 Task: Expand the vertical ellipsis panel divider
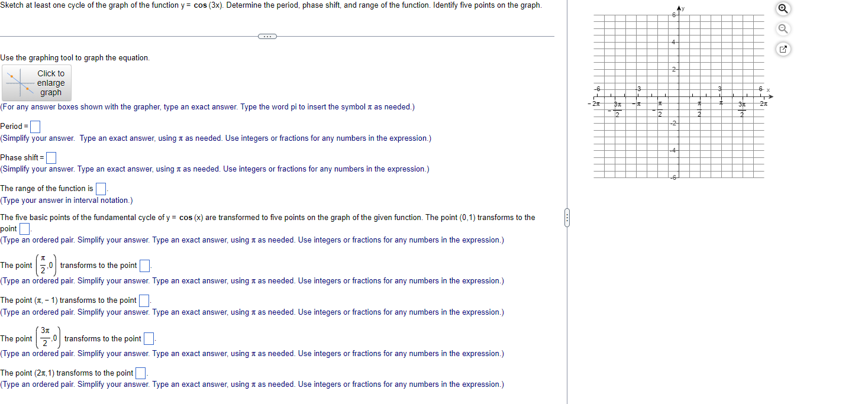567,218
